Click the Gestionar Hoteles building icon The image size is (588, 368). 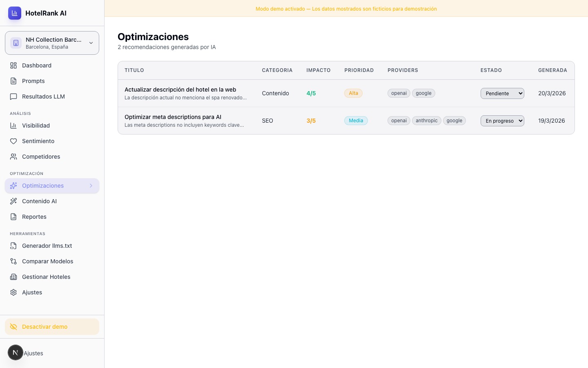pos(13,277)
